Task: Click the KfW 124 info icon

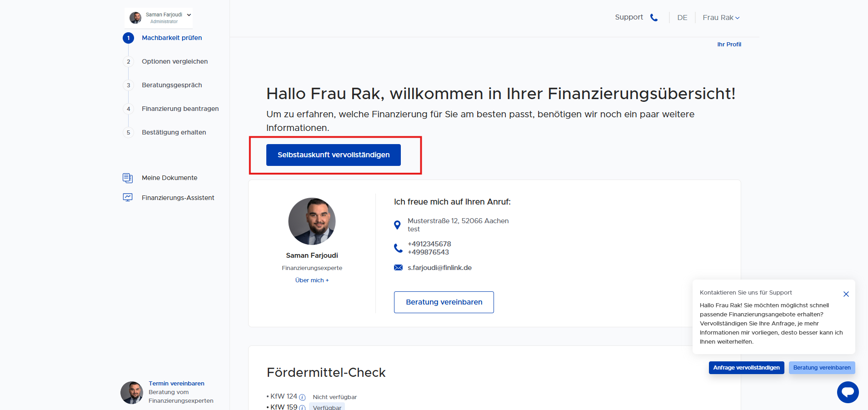Action: click(302, 397)
